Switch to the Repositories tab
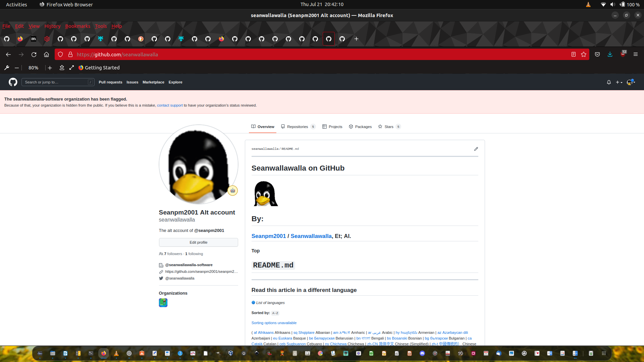The height and width of the screenshot is (362, 644). tap(298, 127)
